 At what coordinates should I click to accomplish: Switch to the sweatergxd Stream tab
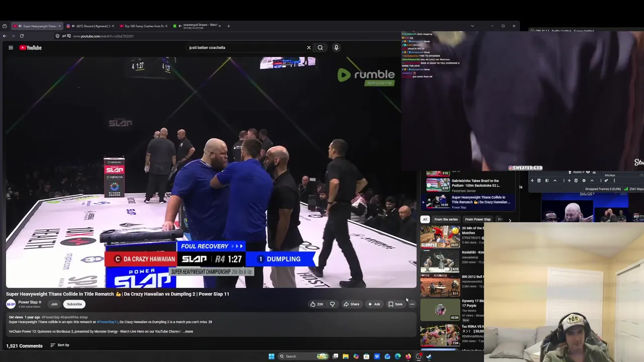click(197, 26)
